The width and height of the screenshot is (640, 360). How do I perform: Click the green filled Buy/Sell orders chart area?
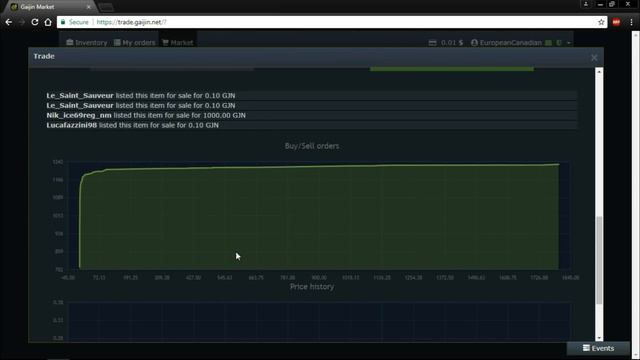click(x=319, y=216)
